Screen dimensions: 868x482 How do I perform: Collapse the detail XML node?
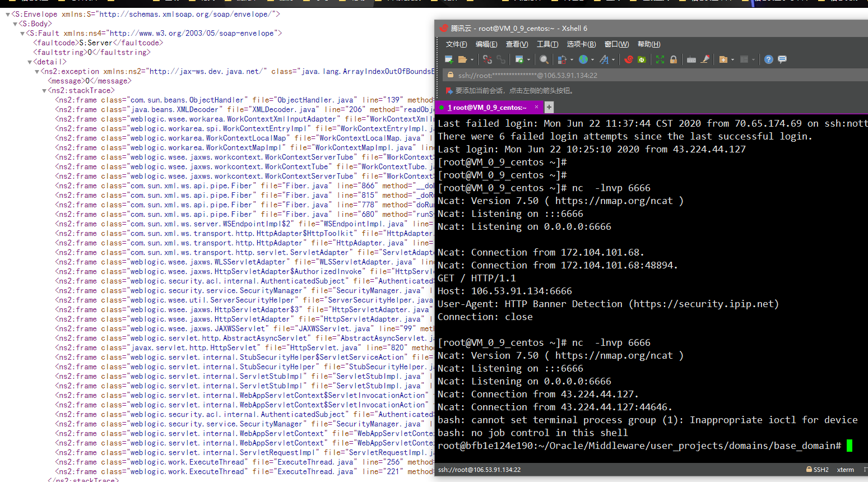(x=30, y=62)
